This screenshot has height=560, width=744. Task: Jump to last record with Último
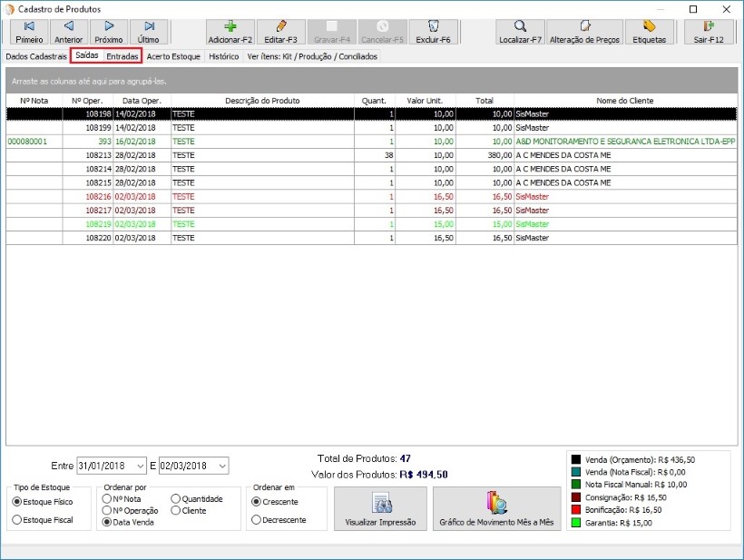pyautogui.click(x=148, y=32)
